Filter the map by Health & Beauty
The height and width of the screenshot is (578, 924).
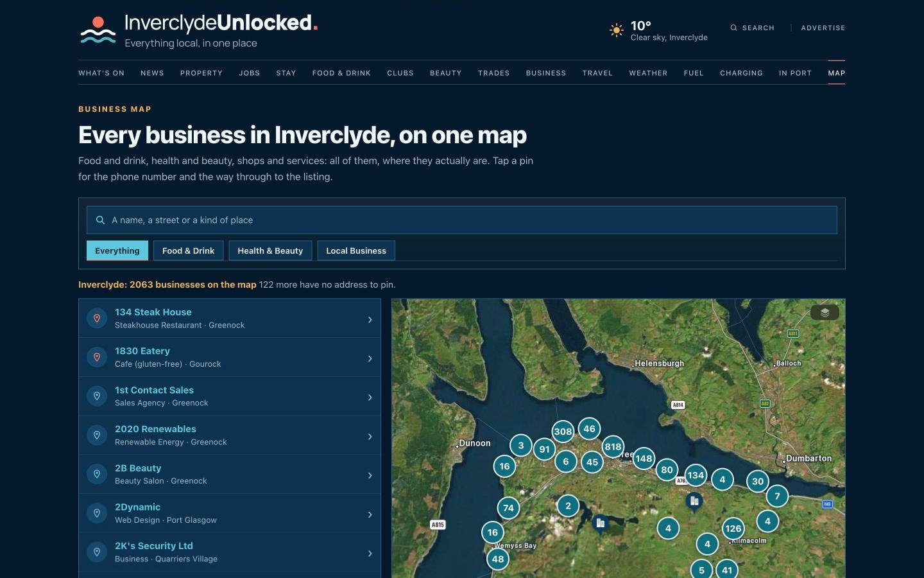coord(270,250)
